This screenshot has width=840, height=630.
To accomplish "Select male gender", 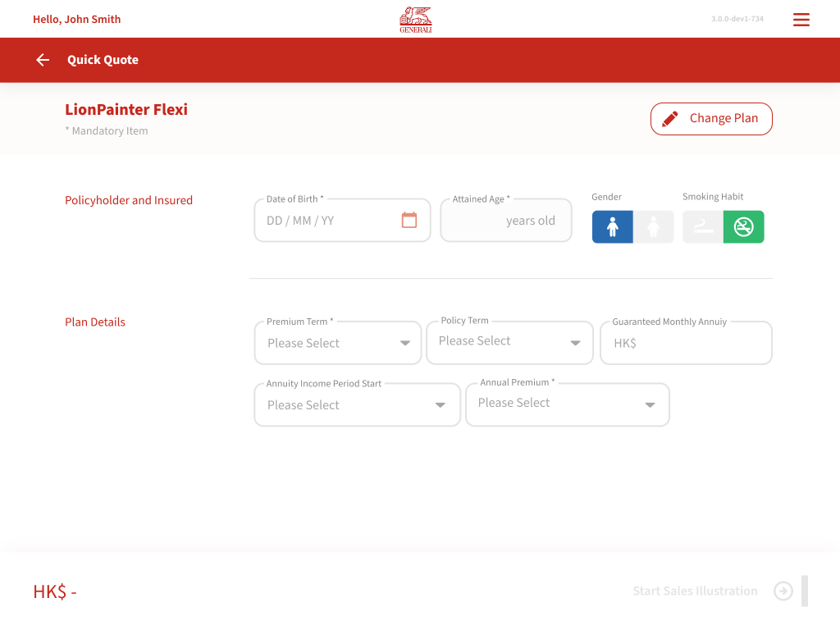I will tap(612, 227).
